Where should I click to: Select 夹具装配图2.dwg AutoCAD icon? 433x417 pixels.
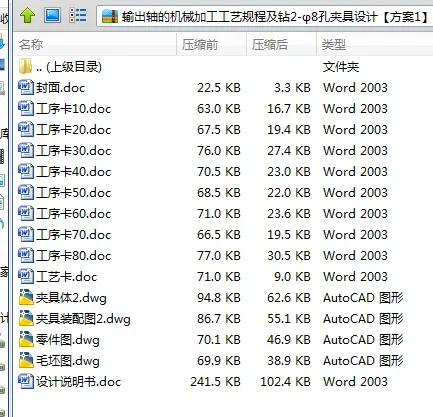(x=26, y=318)
